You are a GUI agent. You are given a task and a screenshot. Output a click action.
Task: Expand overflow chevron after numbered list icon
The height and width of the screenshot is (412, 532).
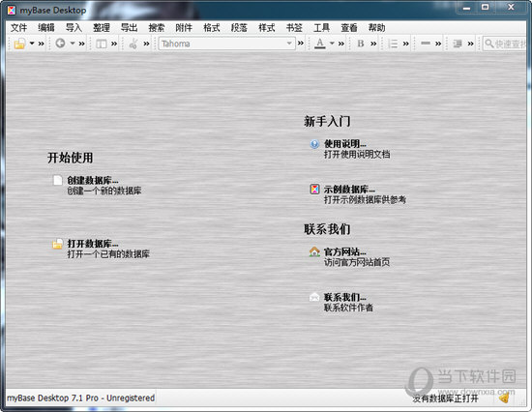coord(406,44)
